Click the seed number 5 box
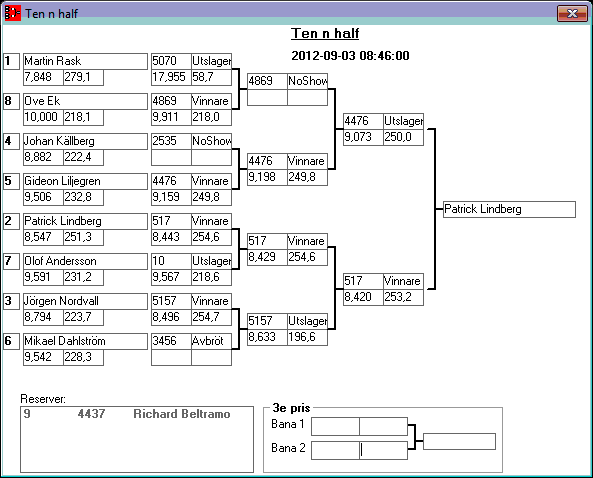593x478 pixels. pos(11,182)
